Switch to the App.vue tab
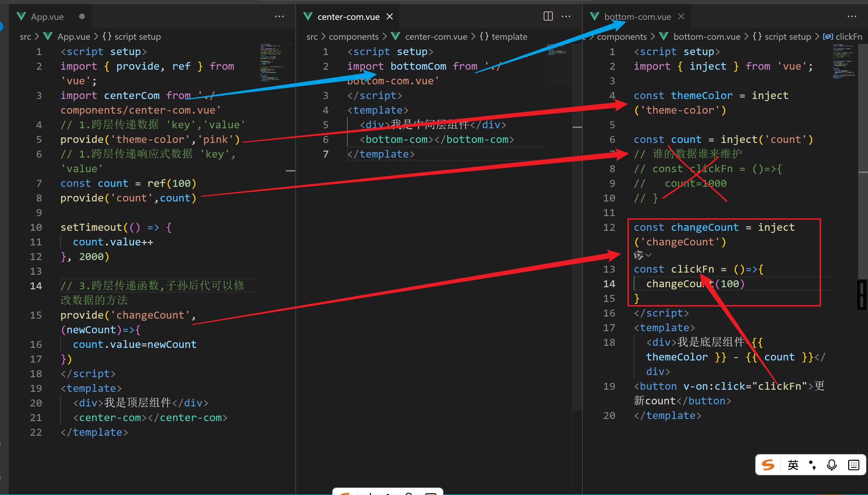The height and width of the screenshot is (495, 868). pyautogui.click(x=47, y=17)
